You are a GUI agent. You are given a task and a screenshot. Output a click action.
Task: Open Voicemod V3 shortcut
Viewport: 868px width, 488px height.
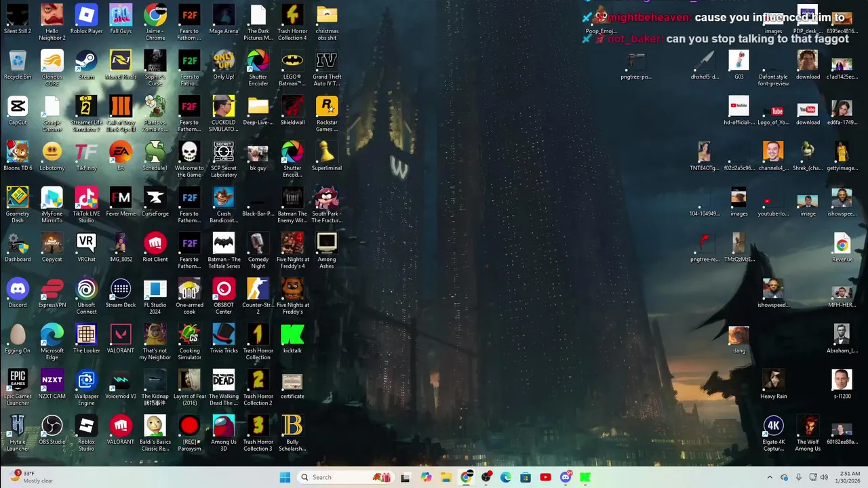point(121,385)
